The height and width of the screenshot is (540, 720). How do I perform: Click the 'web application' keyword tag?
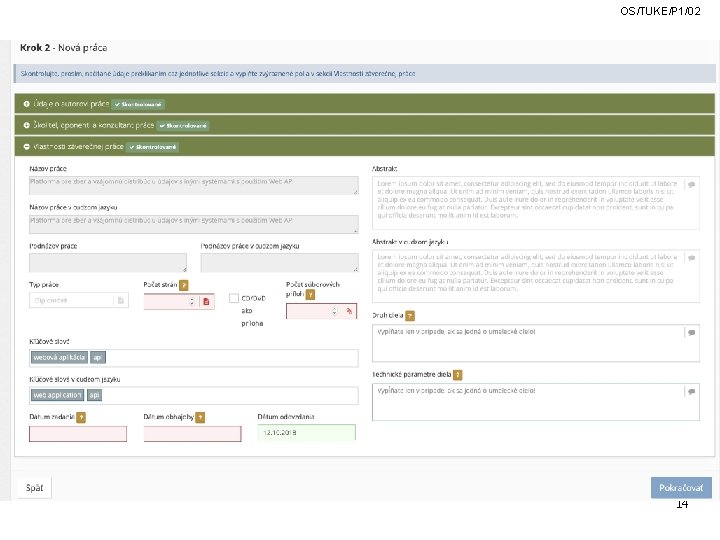57,395
